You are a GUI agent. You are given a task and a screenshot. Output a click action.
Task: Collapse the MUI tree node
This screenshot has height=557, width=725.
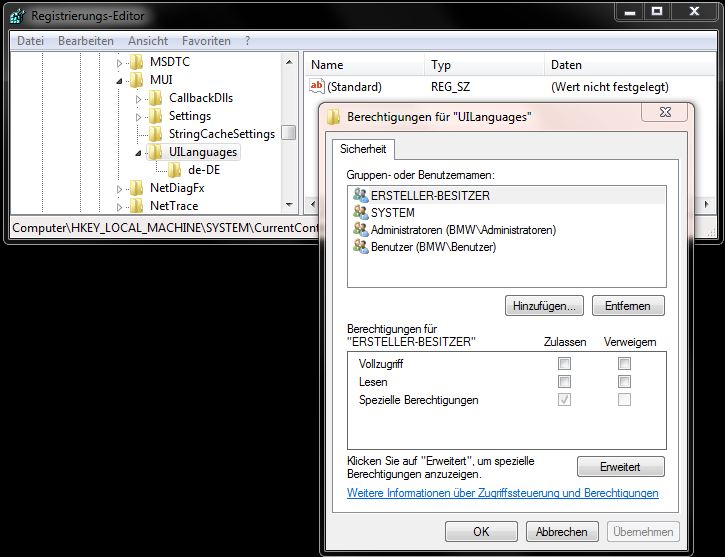click(x=119, y=81)
